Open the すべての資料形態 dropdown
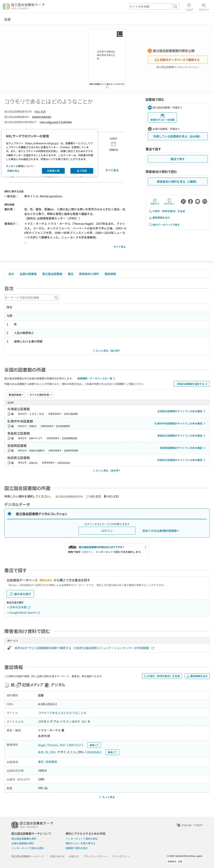This screenshot has height=868, width=214. point(40,395)
